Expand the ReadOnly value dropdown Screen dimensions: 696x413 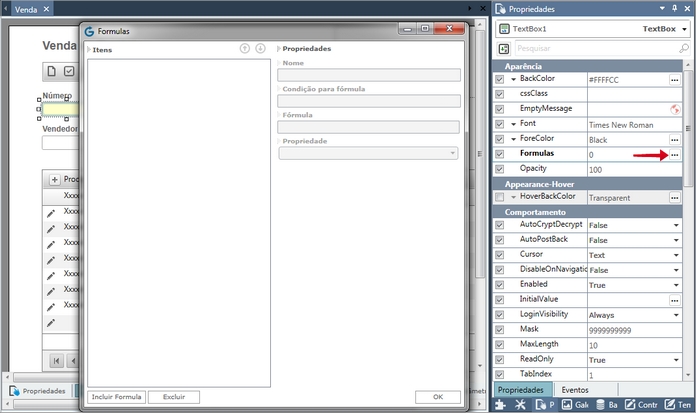(675, 359)
